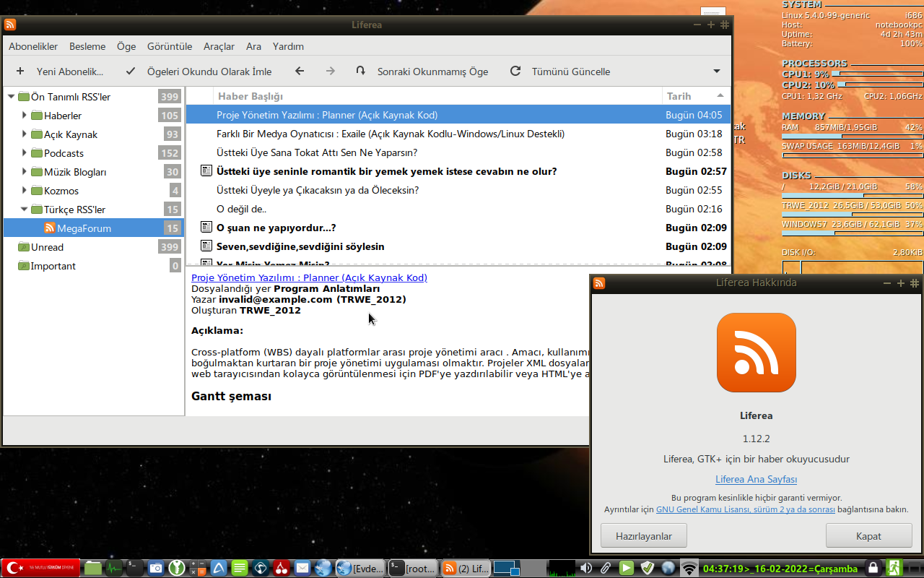This screenshot has width=924, height=578.
Task: Sort by Haber Başlığı column header
Action: point(438,96)
